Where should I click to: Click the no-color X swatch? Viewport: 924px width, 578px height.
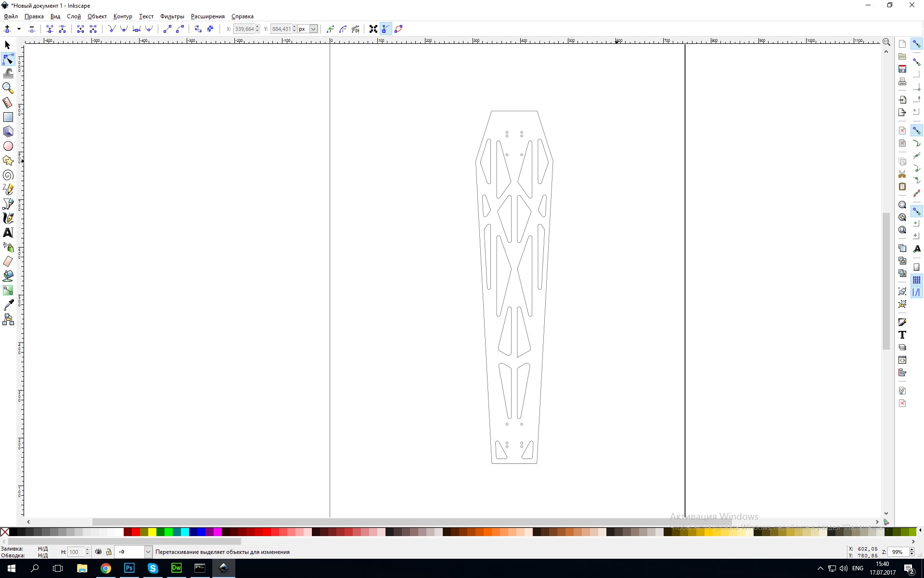[x=4, y=532]
